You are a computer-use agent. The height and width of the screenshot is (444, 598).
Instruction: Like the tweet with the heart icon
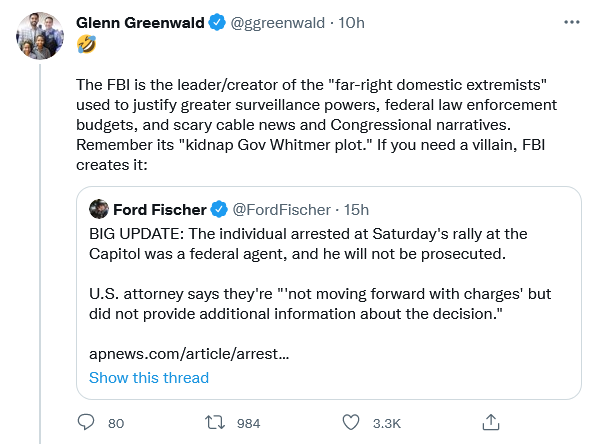[x=351, y=422]
